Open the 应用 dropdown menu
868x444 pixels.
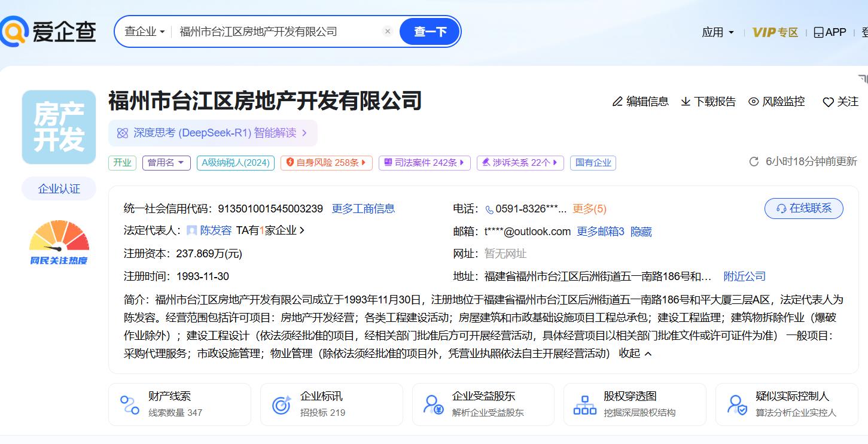pos(718,32)
